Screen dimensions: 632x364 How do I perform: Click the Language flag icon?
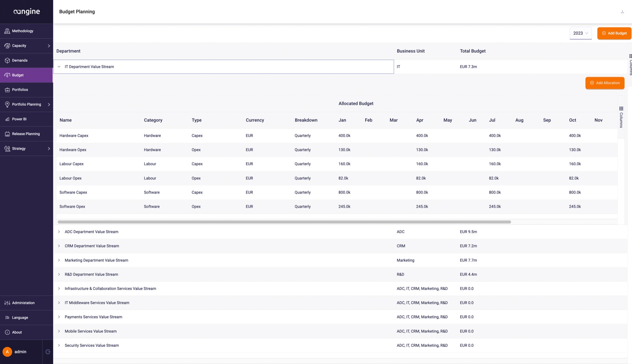7,318
